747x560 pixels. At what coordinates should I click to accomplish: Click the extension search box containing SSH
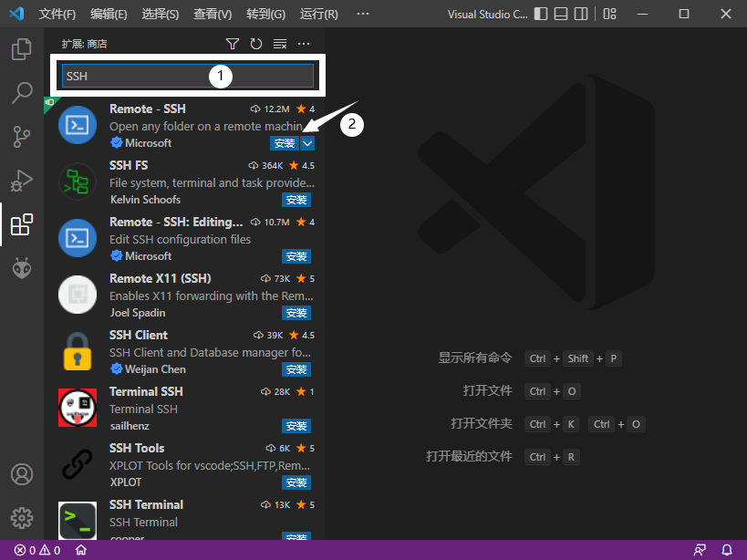click(188, 76)
